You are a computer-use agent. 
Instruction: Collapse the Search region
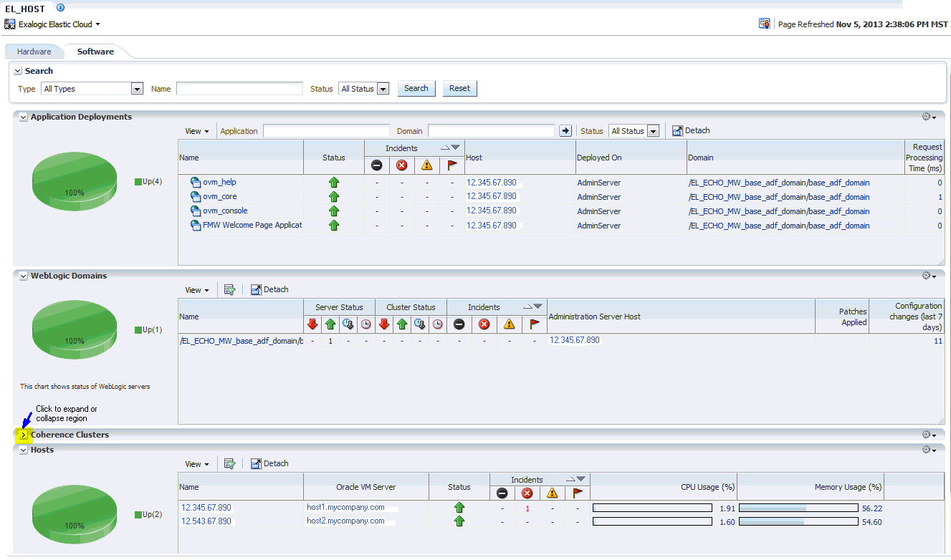click(x=18, y=72)
